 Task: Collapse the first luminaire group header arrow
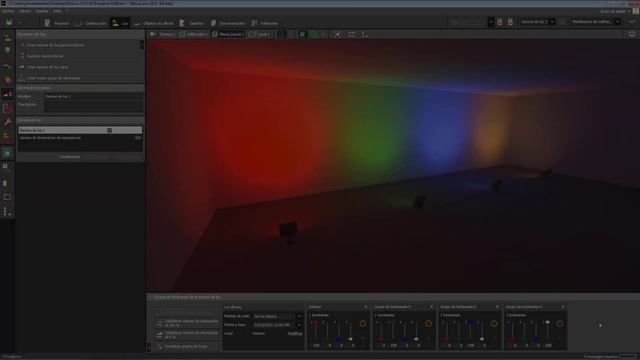pos(366,307)
